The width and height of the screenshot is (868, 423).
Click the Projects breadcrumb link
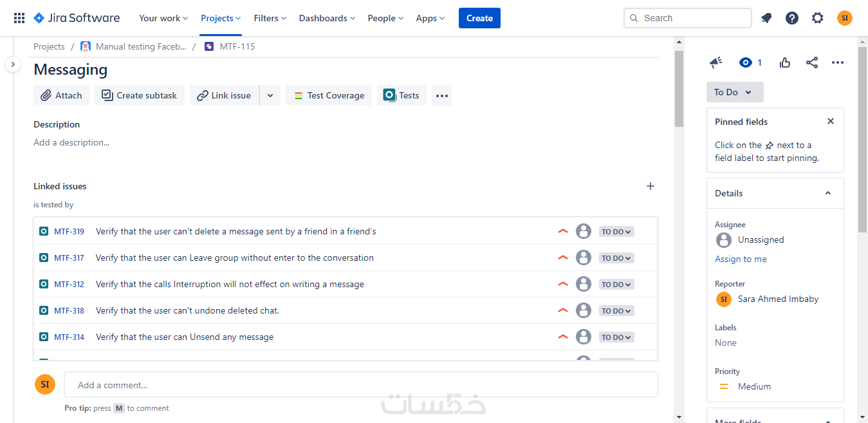click(49, 46)
